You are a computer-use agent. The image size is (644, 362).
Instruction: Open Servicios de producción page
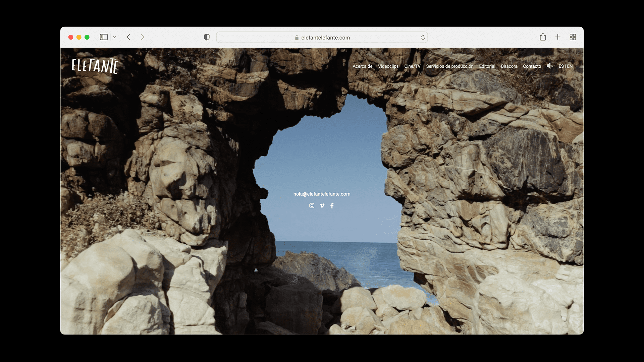tap(450, 66)
